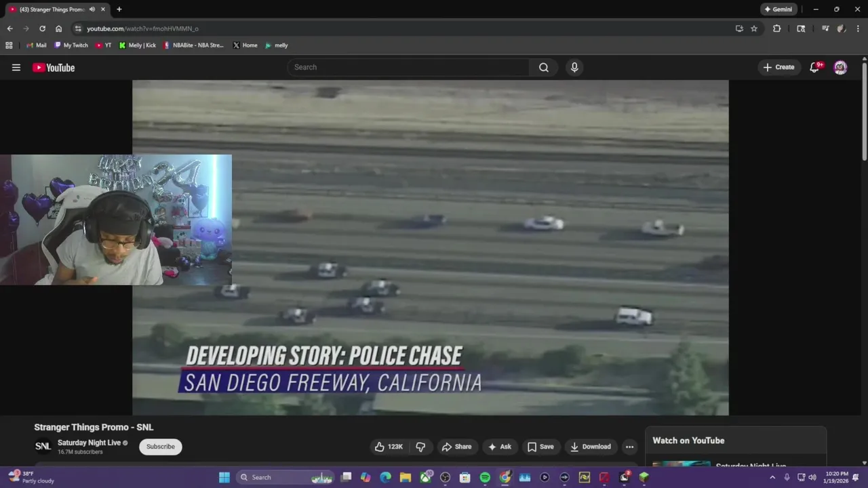Open the YouTube guide hamburger menu
The image size is (868, 488).
pos(16,67)
